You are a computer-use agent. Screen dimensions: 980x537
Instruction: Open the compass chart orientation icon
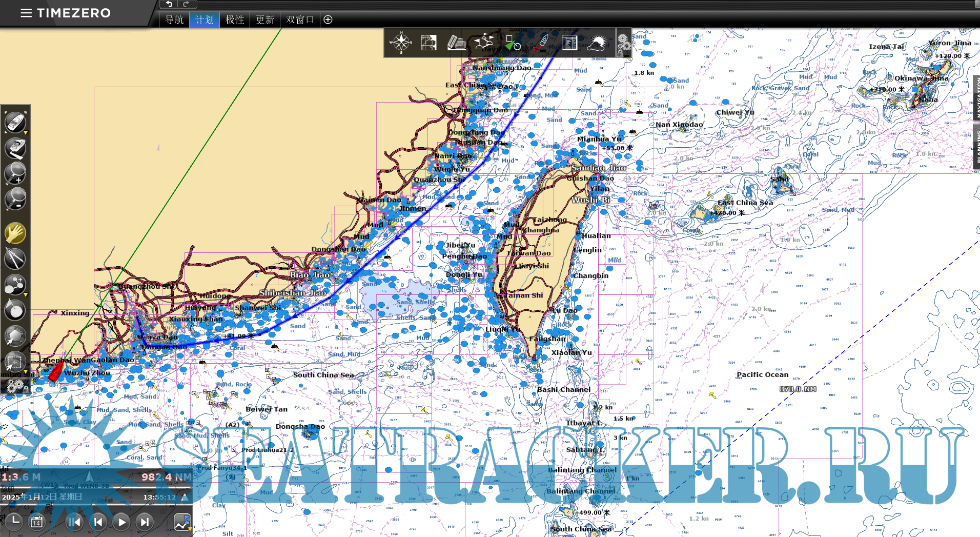pyautogui.click(x=401, y=43)
